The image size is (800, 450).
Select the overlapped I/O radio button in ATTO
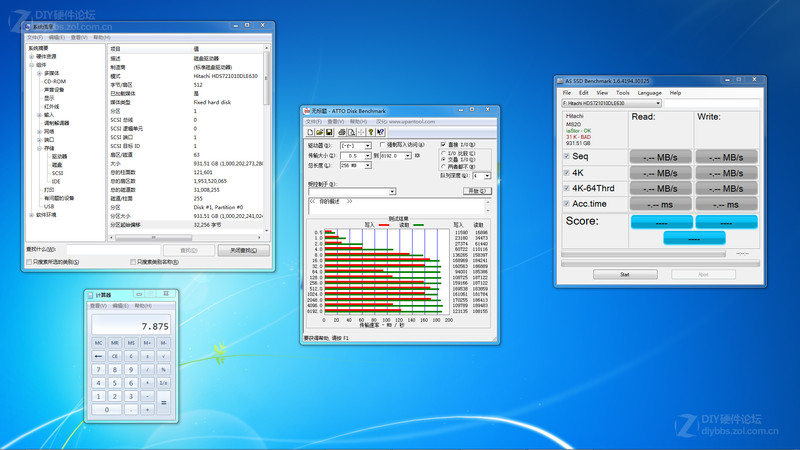point(443,160)
